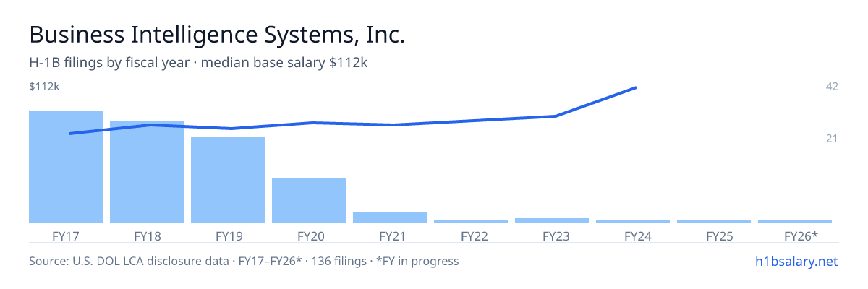Click the Business Intelligence Systems, Inc. title
Viewport: 868px width, 289px height.
point(217,35)
